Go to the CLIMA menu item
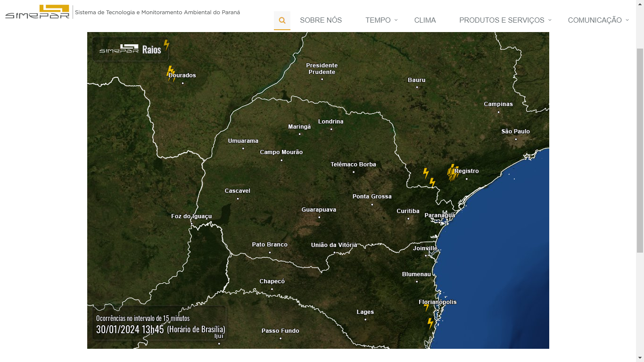644x362 pixels. coord(425,20)
